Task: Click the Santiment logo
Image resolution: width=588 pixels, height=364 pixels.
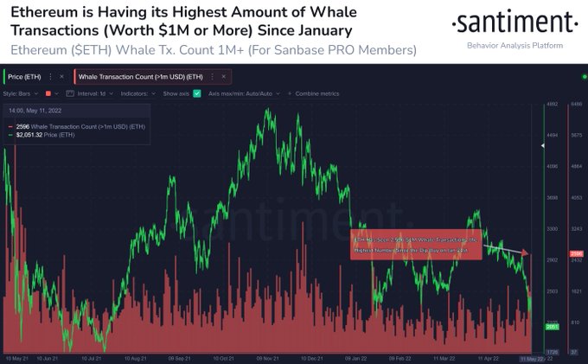Action: 516,22
